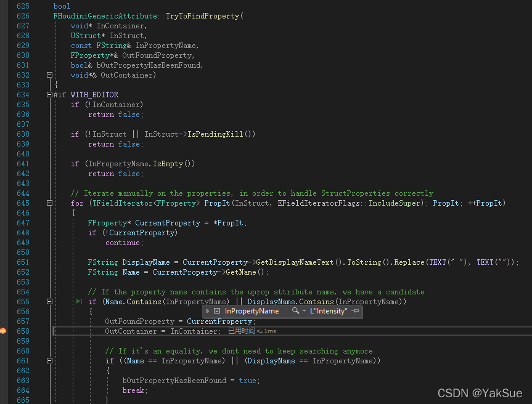Collapse the #if WITH_EDITOR block at line 634
This screenshot has width=532, height=404.
coord(49,95)
